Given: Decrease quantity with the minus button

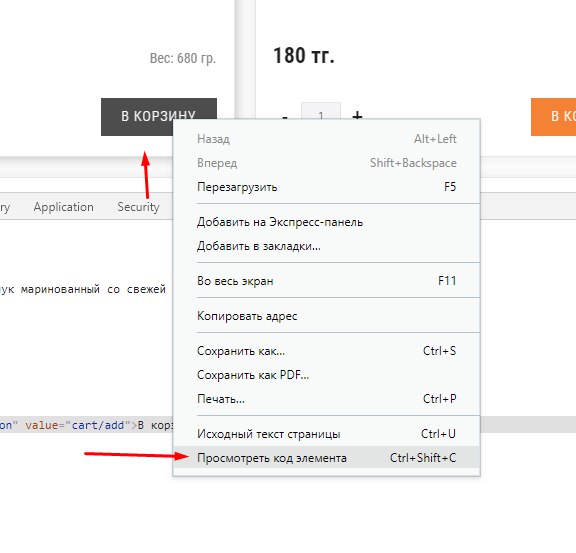Looking at the screenshot, I should coord(285,117).
